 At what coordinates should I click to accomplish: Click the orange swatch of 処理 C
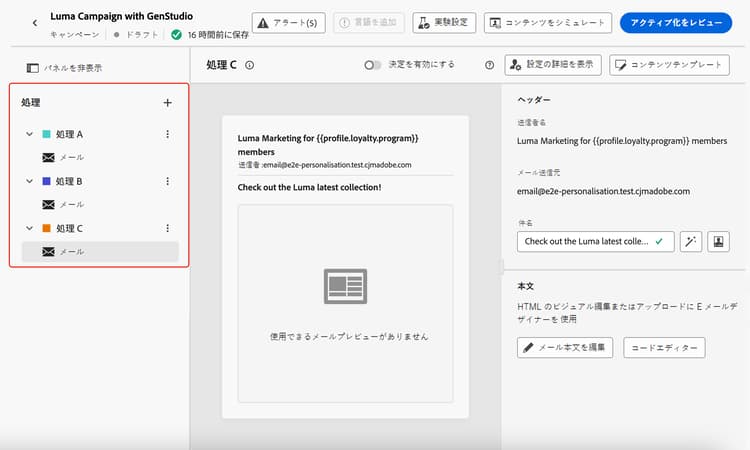click(46, 228)
